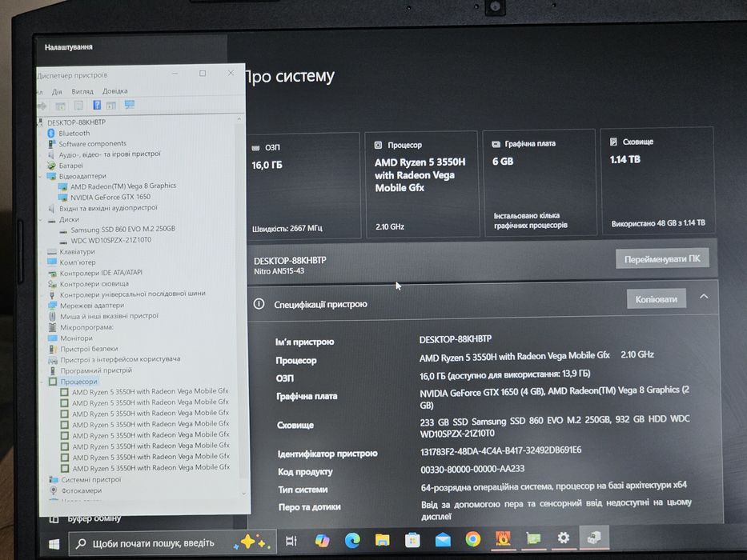The width and height of the screenshot is (747, 560).
Task: Open the Буфер обміну settings item
Action: point(94,519)
